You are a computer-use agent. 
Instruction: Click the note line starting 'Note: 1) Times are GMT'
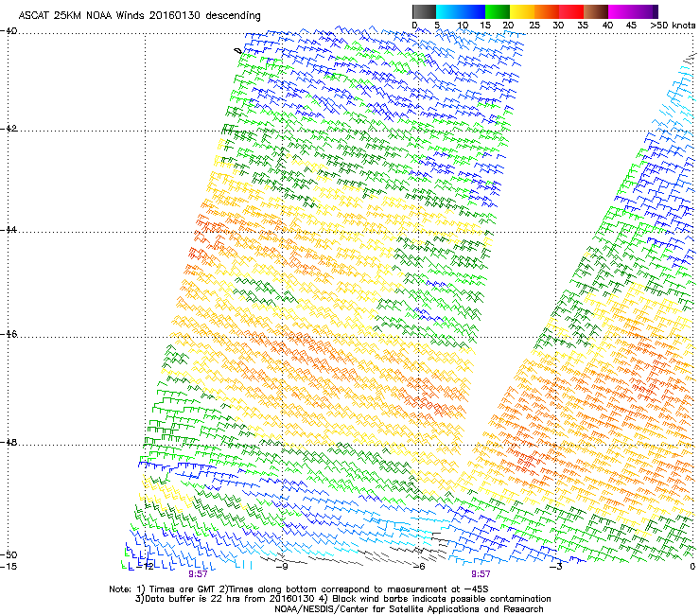pos(299,589)
